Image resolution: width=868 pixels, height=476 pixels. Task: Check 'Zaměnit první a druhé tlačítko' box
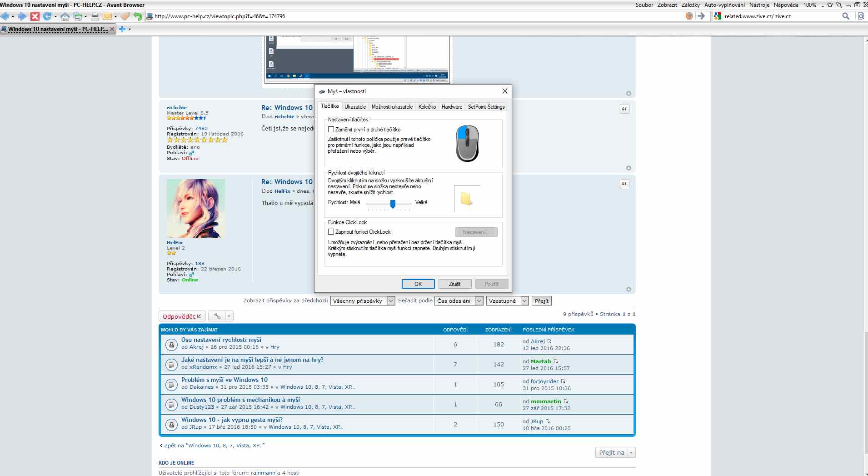pos(331,130)
